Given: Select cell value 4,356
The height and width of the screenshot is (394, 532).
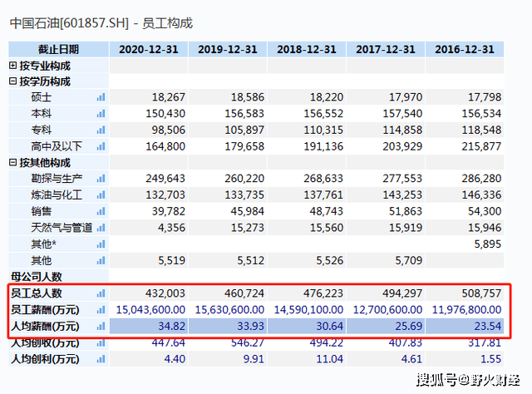Looking at the screenshot, I should pos(171,228).
